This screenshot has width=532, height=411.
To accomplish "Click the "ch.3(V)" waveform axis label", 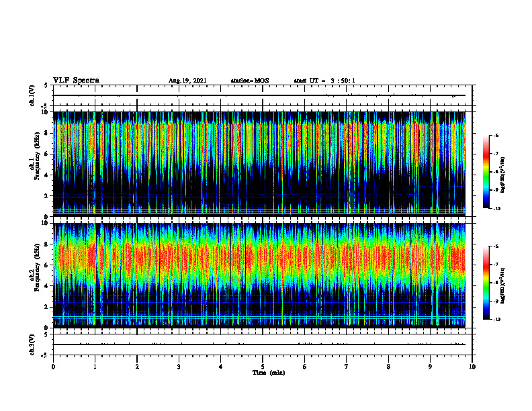I will [x=32, y=345].
